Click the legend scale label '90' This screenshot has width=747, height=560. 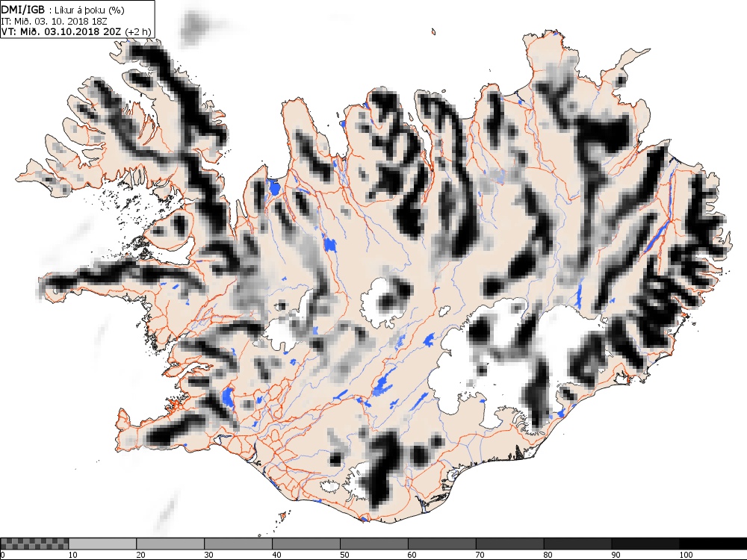616,555
